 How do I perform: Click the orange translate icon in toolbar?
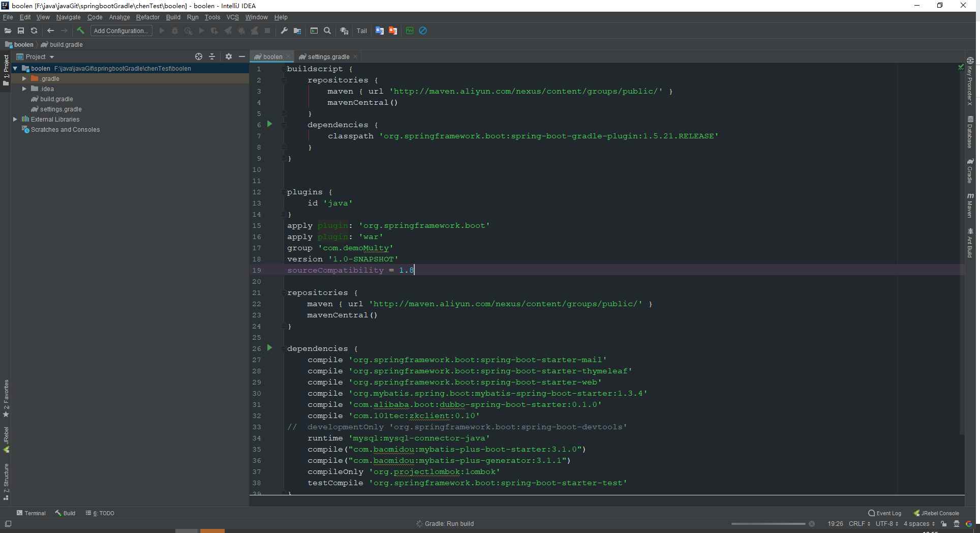[393, 31]
